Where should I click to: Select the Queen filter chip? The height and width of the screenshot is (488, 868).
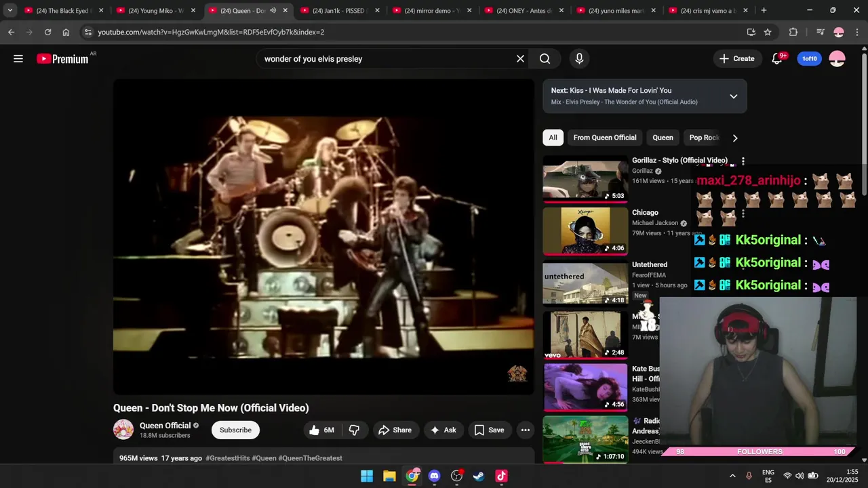pyautogui.click(x=663, y=138)
